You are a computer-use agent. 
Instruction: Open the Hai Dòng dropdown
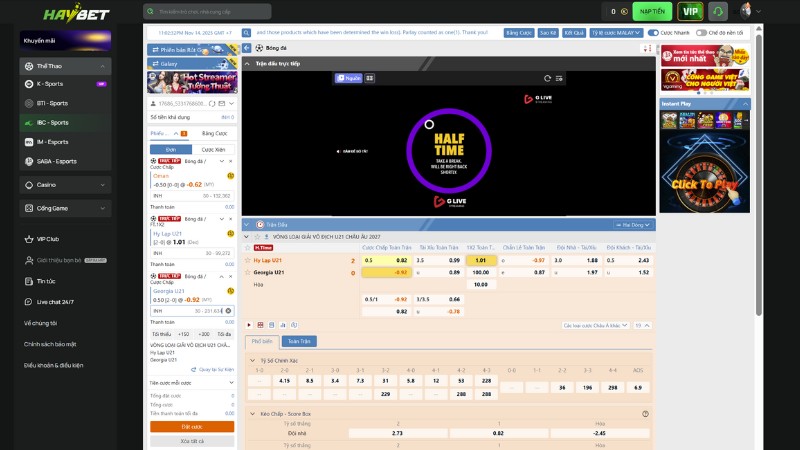click(633, 224)
